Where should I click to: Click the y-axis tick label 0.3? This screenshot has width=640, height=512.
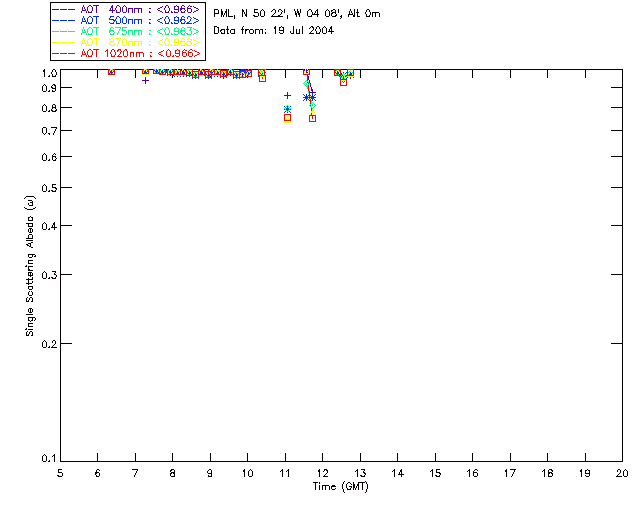click(49, 275)
